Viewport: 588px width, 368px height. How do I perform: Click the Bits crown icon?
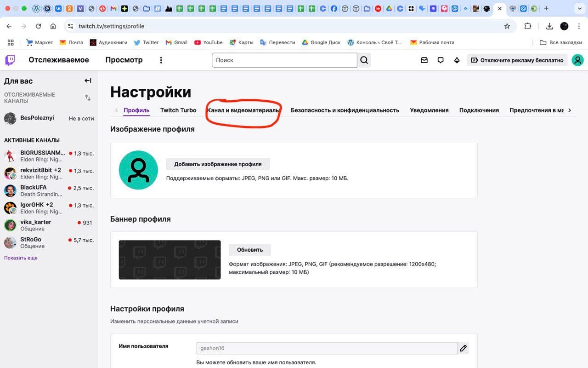point(457,60)
